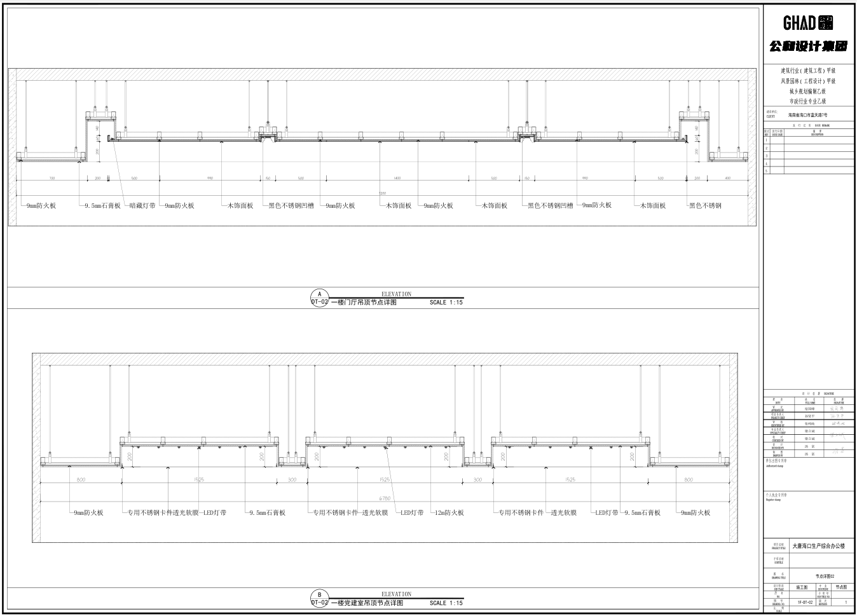Click the "1400" dimension in drawing A
The height and width of the screenshot is (616, 857).
click(x=397, y=179)
